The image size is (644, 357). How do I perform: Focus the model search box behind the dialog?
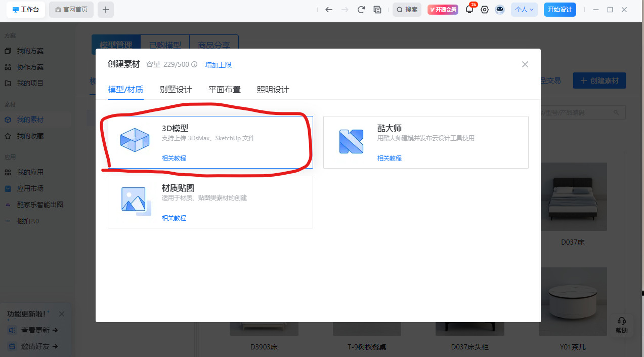tap(583, 112)
